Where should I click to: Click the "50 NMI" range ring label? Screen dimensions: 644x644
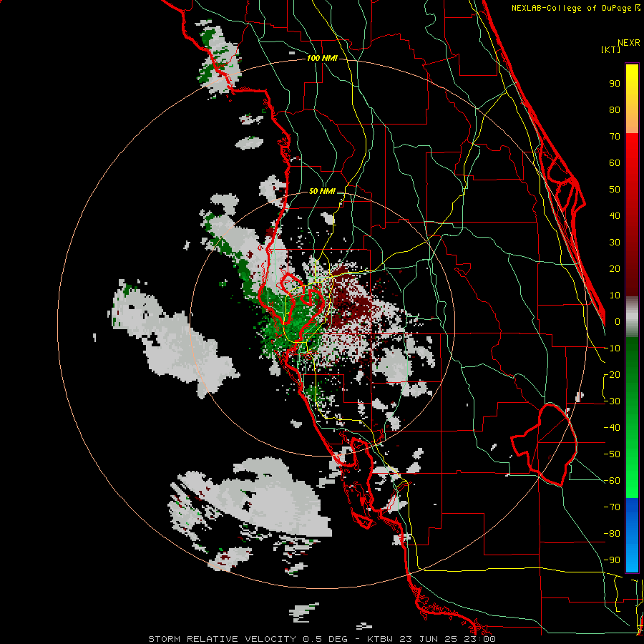click(322, 191)
